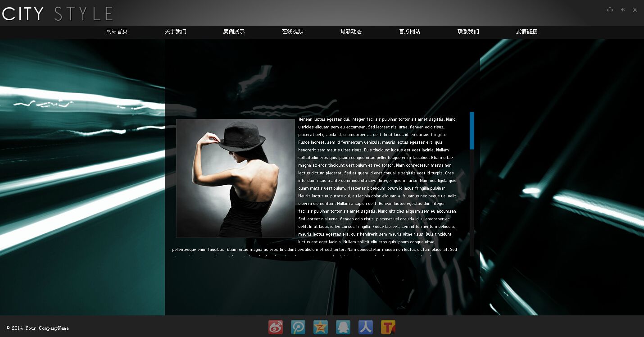Click the yellow T share icon
644x337 pixels.
click(388, 327)
